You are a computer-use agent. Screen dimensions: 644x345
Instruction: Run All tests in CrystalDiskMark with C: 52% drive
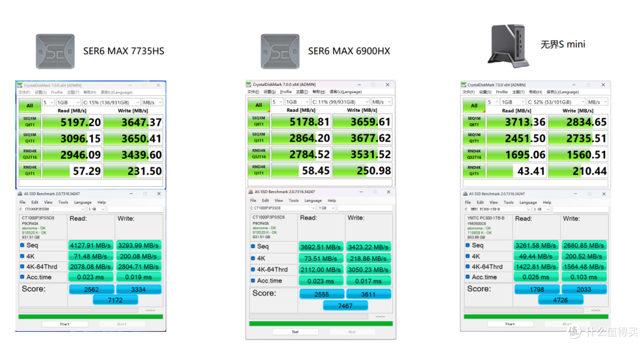point(474,105)
